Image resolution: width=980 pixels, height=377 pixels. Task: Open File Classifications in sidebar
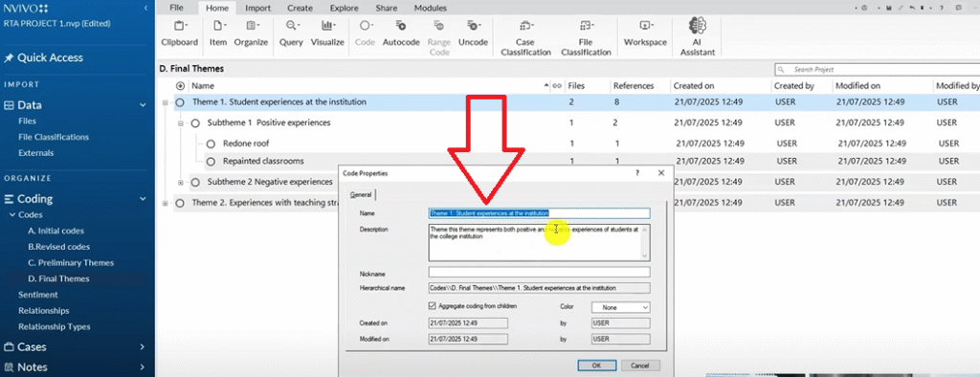pos(54,137)
